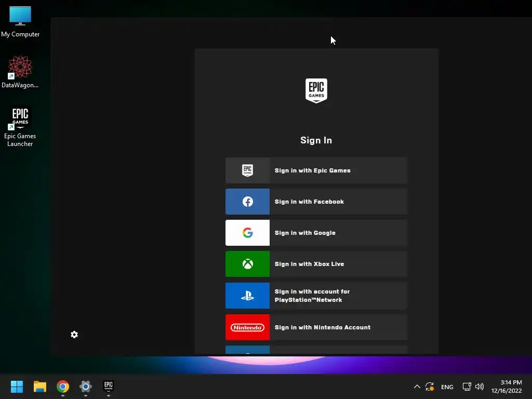Click the large Epic Games logo above Sign In

(316, 90)
